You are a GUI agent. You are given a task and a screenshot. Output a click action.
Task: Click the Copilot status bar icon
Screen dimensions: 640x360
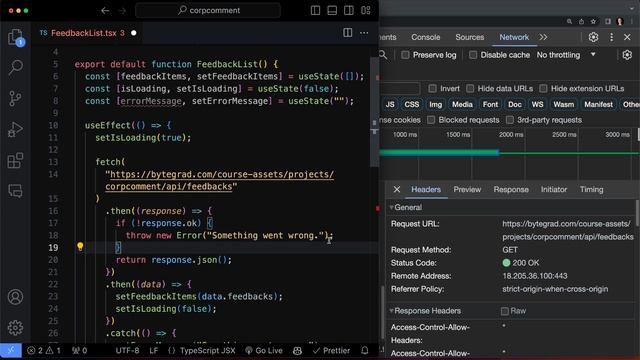tap(297, 350)
